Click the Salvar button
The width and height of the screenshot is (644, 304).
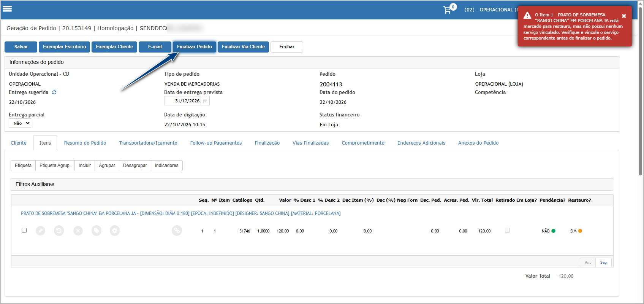point(21,47)
